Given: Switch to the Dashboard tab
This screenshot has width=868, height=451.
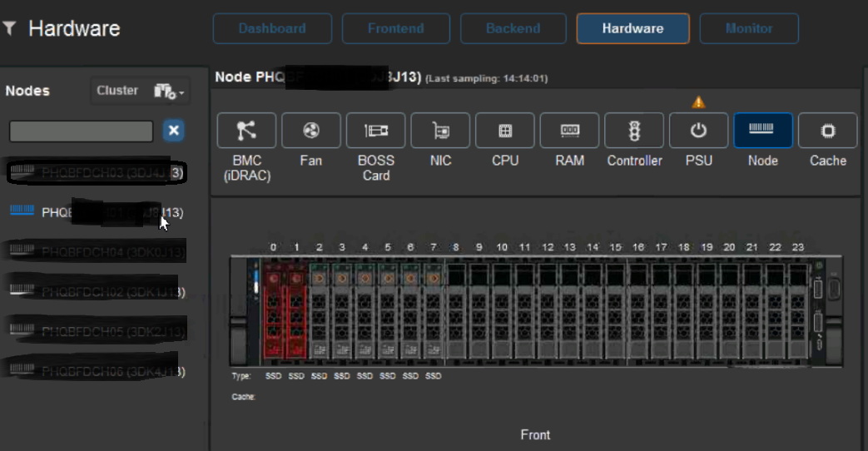Looking at the screenshot, I should tap(272, 28).
